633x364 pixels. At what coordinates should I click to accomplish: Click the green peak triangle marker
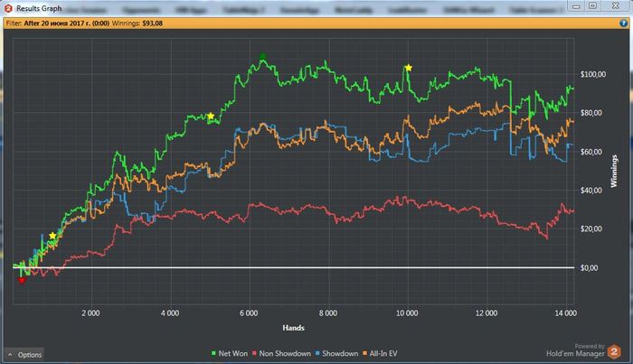click(263, 56)
